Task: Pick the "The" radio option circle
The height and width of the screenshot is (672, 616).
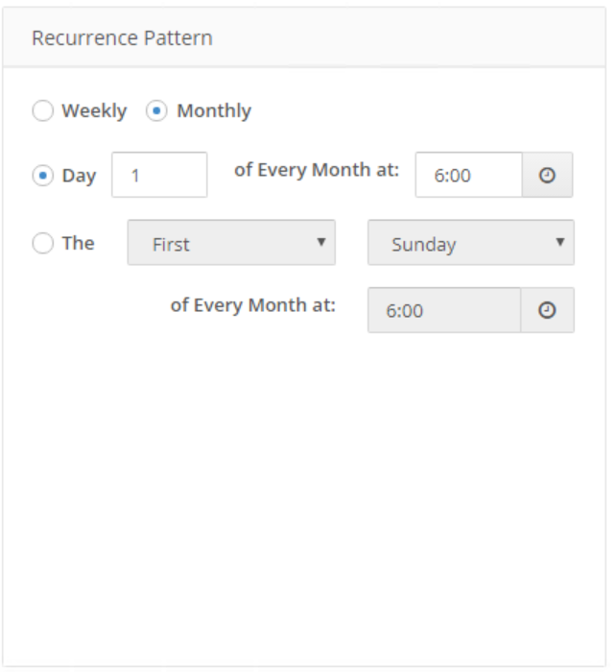Action: click(x=43, y=244)
